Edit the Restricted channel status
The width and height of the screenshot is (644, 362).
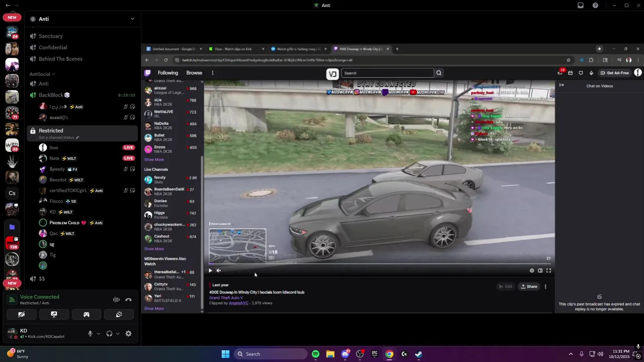point(59,137)
